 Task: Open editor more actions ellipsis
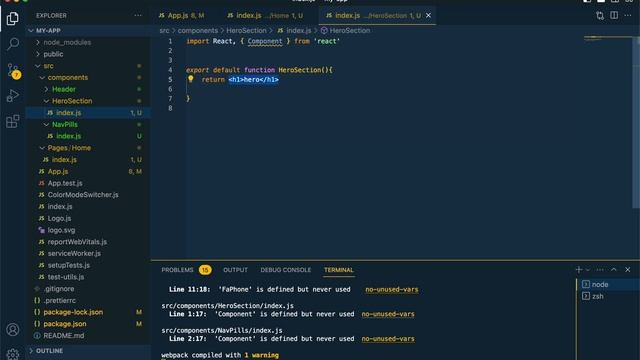628,16
